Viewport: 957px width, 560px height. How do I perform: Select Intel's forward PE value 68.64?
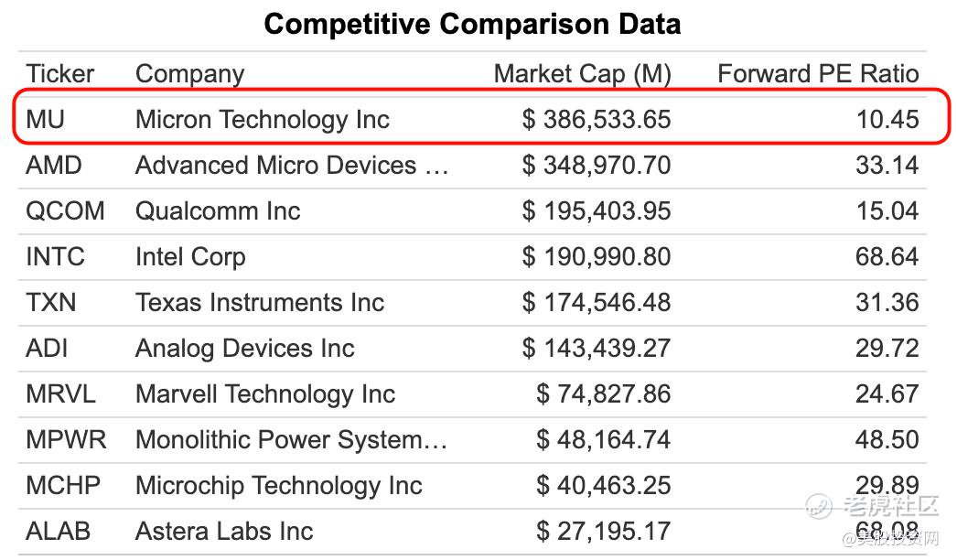(x=887, y=257)
